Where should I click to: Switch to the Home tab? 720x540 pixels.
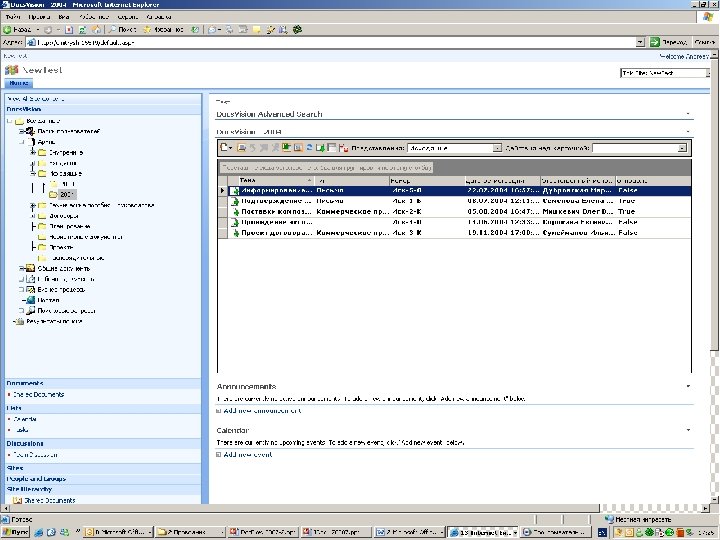[x=19, y=83]
